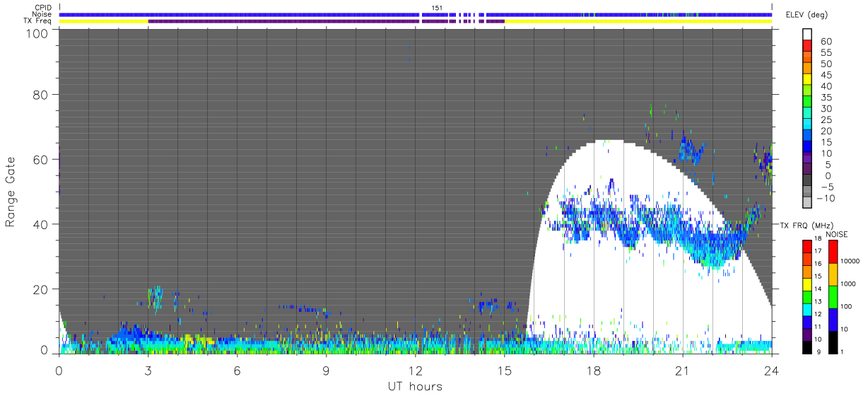868x401 pixels.
Task: Click the x-axis tick label '18'
Action: click(594, 371)
